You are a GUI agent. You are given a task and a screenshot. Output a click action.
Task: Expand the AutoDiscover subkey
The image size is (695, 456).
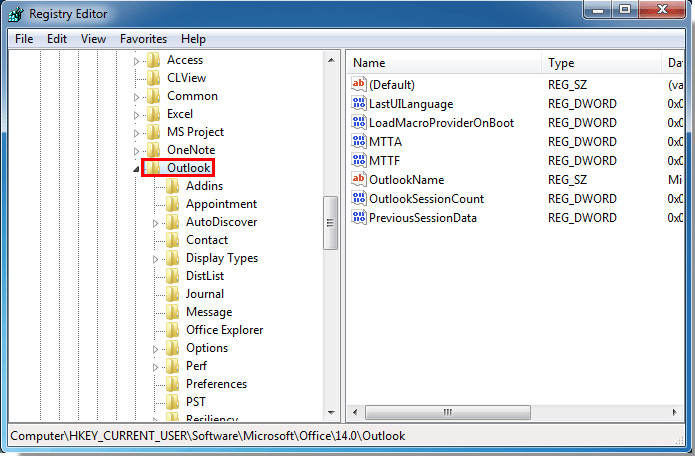(x=155, y=223)
